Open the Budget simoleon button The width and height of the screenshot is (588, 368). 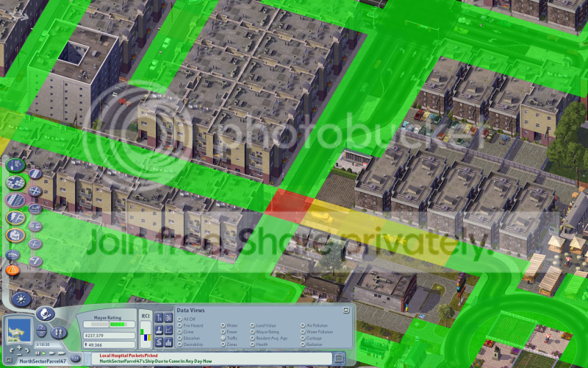click(159, 342)
